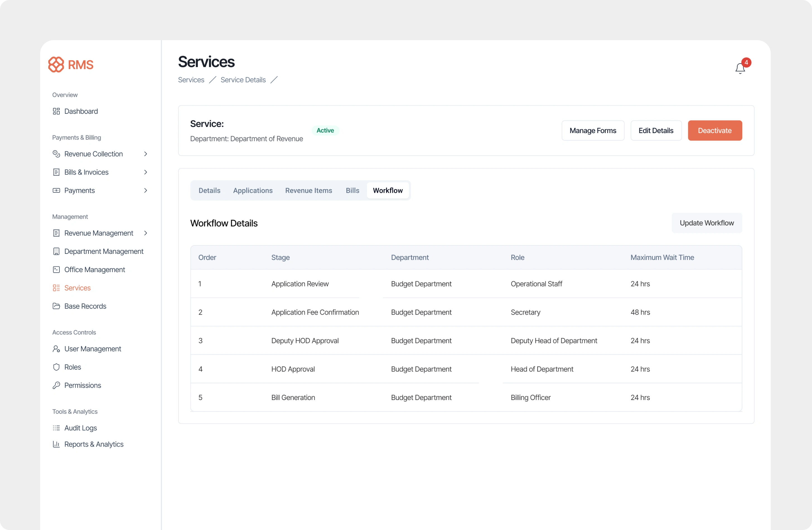812x530 pixels.
Task: Click the Roles shield icon
Action: pos(56,367)
